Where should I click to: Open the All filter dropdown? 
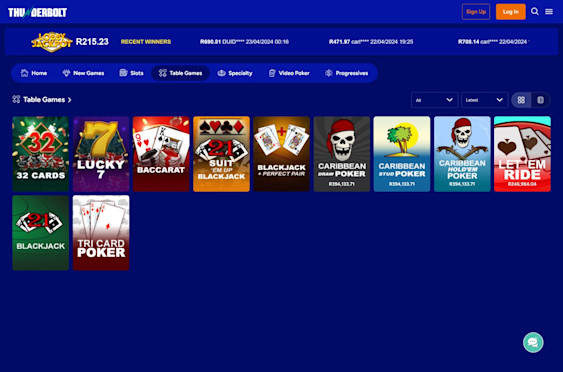point(434,100)
